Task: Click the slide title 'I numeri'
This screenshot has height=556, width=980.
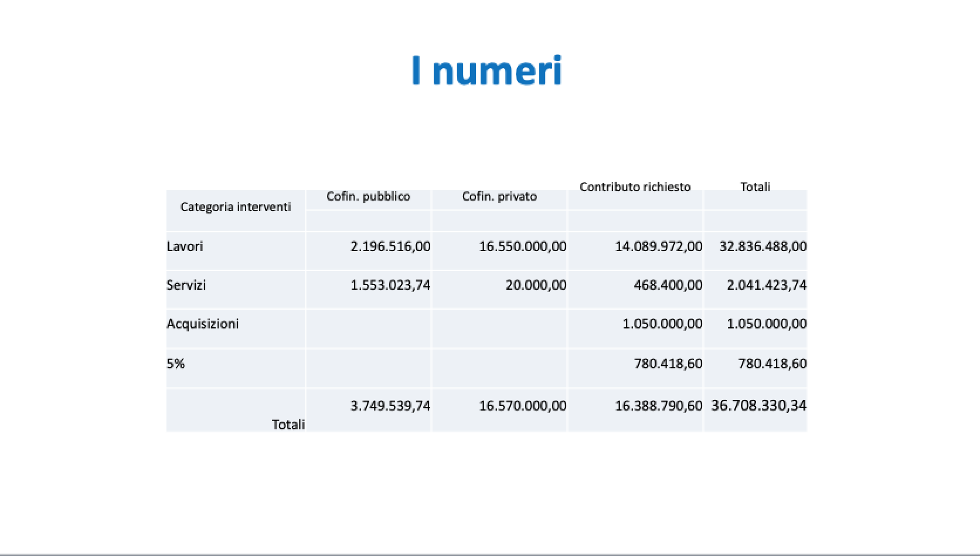Action: click(x=486, y=71)
